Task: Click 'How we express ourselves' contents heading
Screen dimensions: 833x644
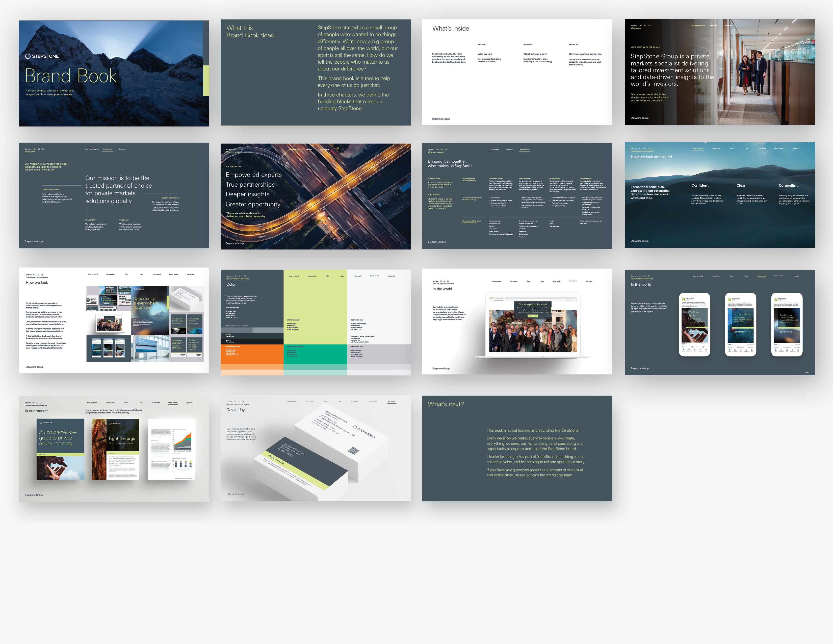Action: tap(585, 54)
